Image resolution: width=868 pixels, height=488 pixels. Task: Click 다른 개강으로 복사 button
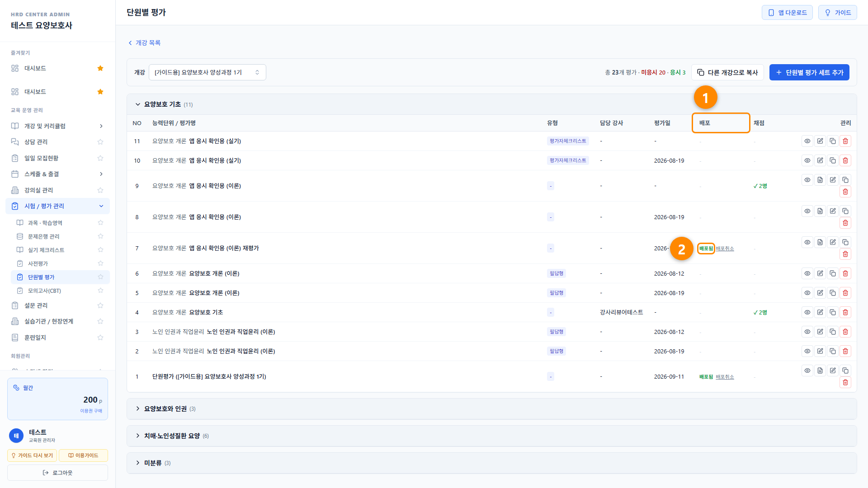coord(727,72)
